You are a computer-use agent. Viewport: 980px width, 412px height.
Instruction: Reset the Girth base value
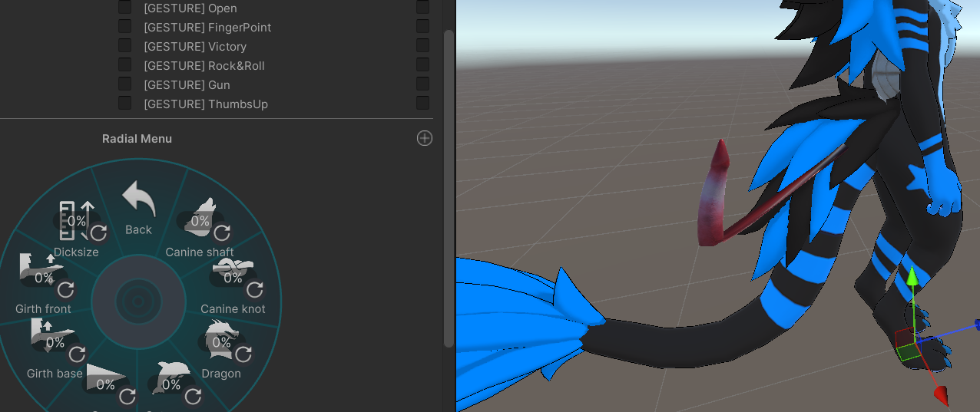77,354
